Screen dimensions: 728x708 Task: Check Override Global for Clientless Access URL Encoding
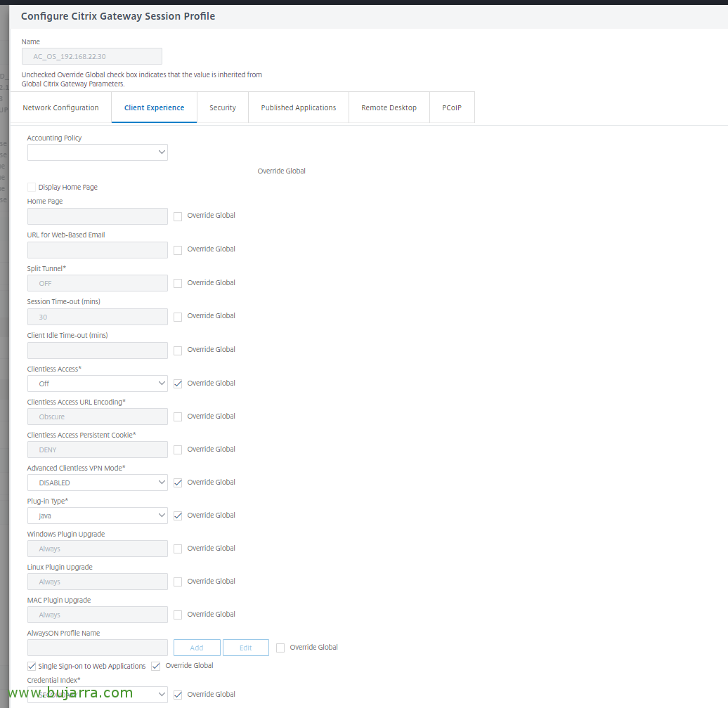[178, 417]
